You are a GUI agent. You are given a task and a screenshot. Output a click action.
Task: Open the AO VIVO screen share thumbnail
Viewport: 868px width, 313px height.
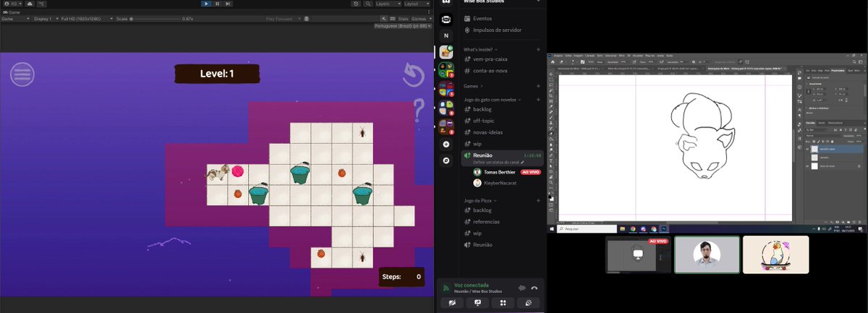click(637, 254)
